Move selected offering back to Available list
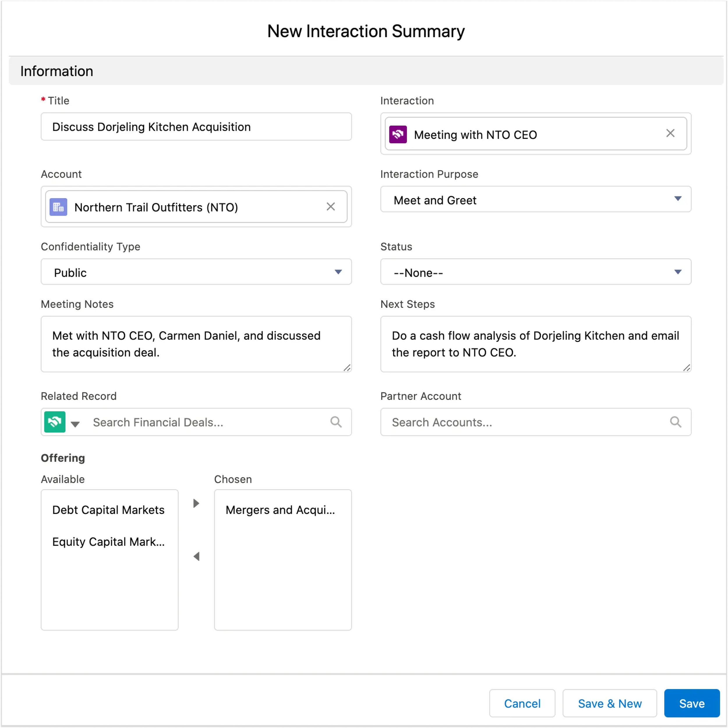728x728 pixels. (196, 556)
